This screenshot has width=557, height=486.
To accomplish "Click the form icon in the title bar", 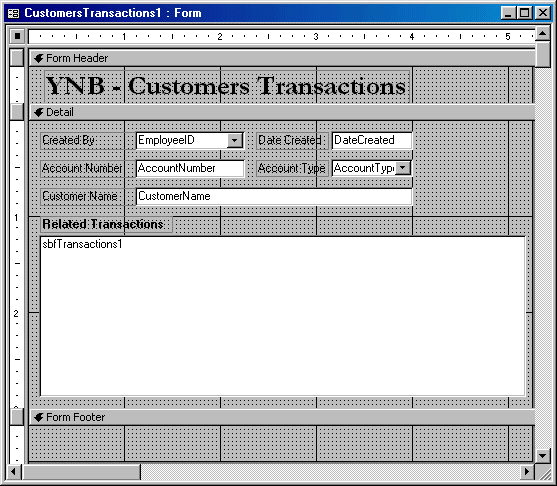I will [13, 13].
